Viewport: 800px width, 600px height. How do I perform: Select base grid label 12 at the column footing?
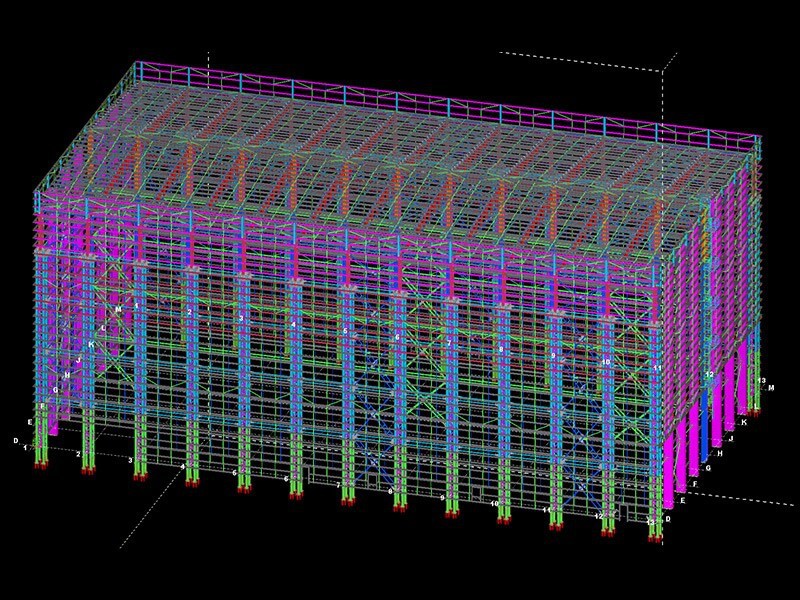coord(598,516)
